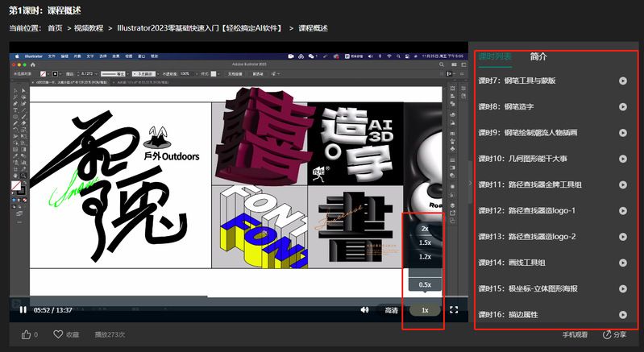This screenshot has height=352, width=644.
Task: Pause the video playback
Action: (x=23, y=309)
